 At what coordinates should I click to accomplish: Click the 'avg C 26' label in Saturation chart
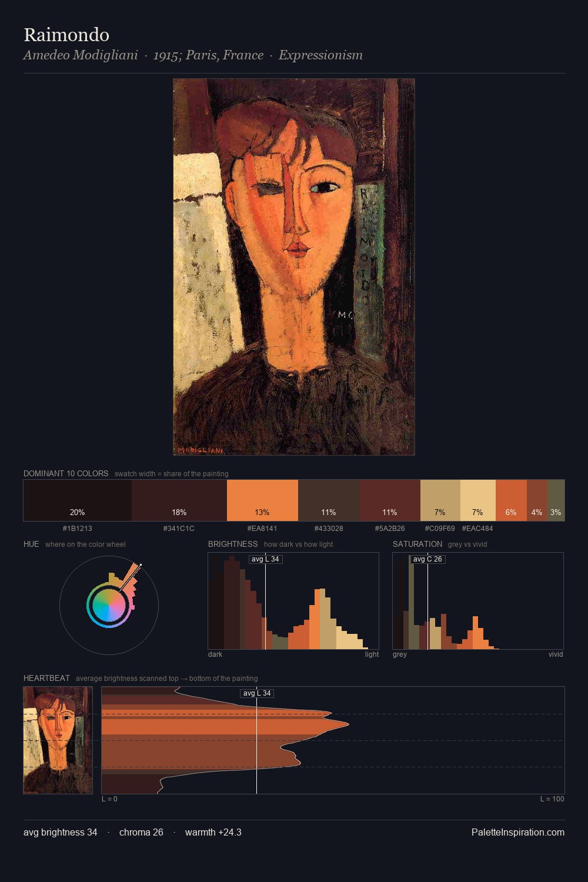pos(427,559)
